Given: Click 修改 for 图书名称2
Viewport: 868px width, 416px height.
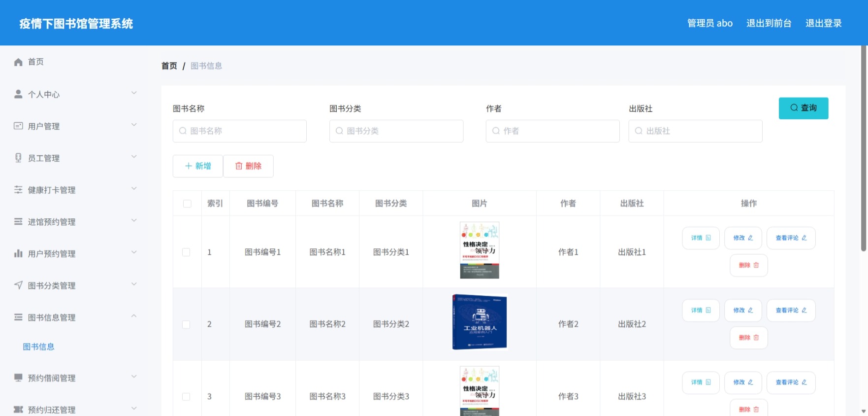Looking at the screenshot, I should tap(743, 311).
